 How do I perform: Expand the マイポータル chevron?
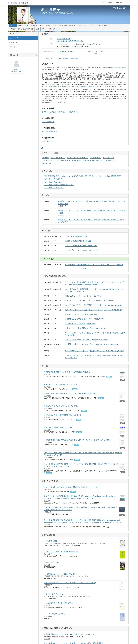pyautogui.click(x=36, y=38)
